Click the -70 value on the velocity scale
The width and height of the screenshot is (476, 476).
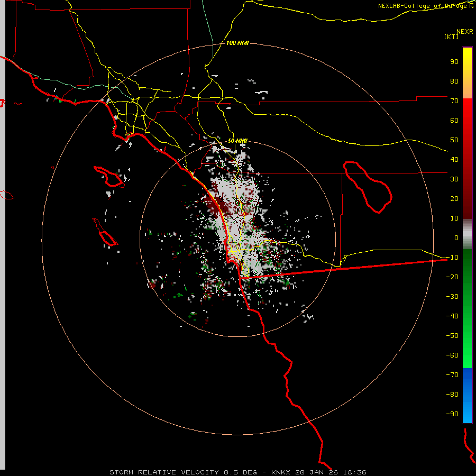[452, 375]
